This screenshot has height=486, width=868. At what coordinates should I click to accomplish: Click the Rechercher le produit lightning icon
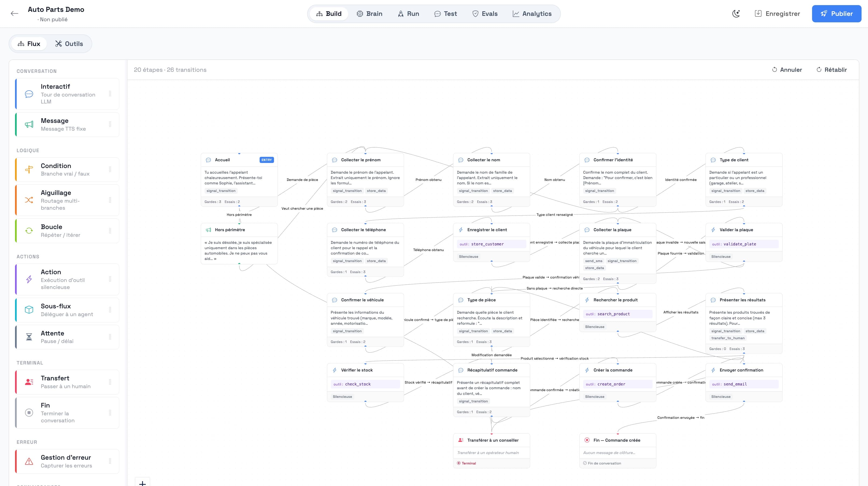pos(587,300)
